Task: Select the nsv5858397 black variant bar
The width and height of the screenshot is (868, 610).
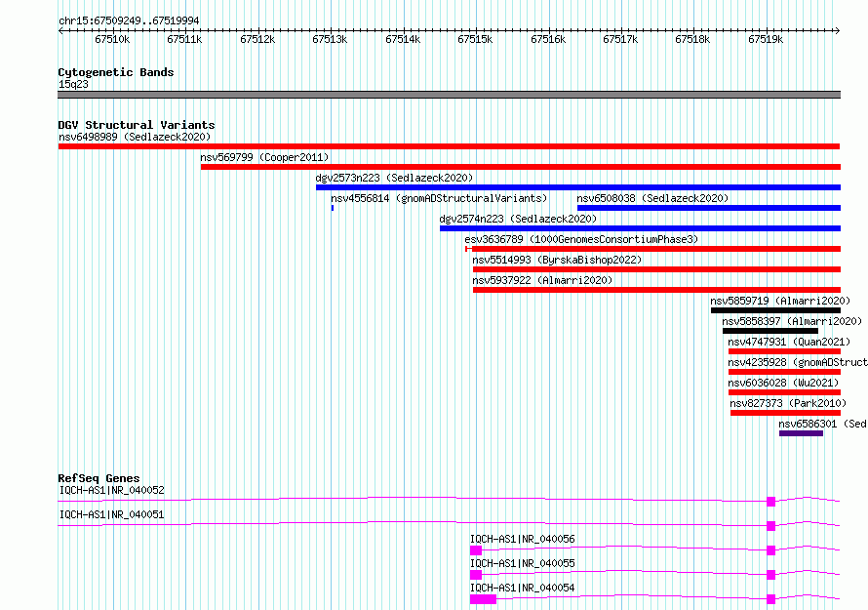Action: (770, 331)
